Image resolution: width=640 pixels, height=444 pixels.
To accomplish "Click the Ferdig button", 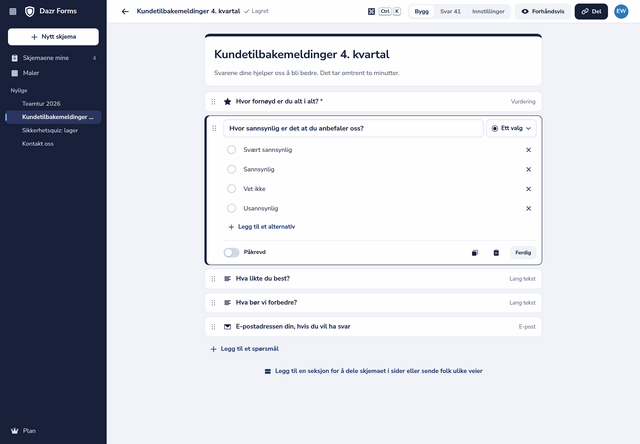I will [523, 253].
